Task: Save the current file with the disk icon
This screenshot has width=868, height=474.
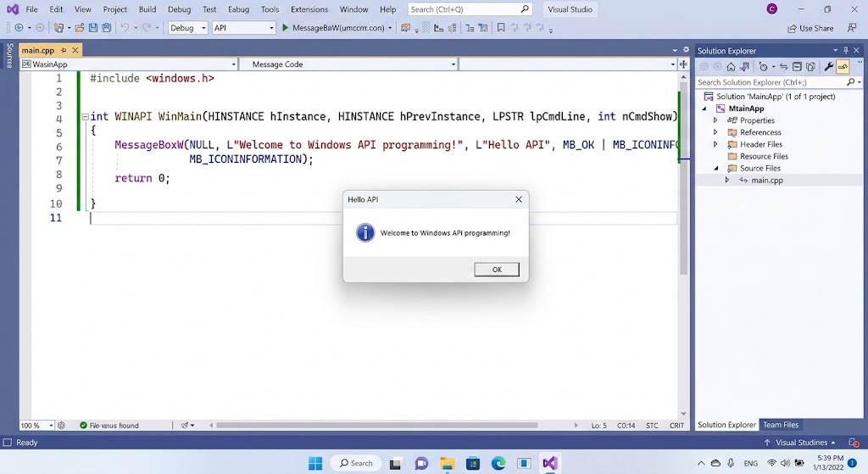Action: pyautogui.click(x=93, y=28)
